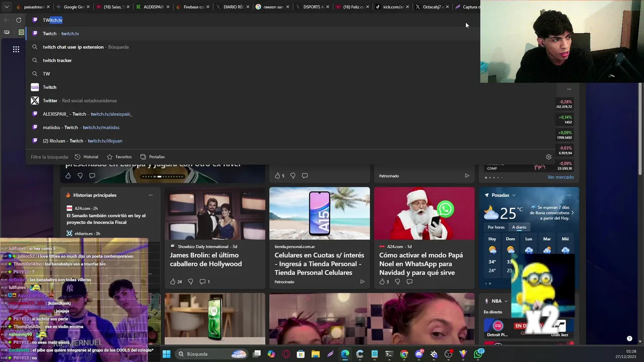Open search filter settings gear
The height and width of the screenshot is (362, 644).
[549, 157]
